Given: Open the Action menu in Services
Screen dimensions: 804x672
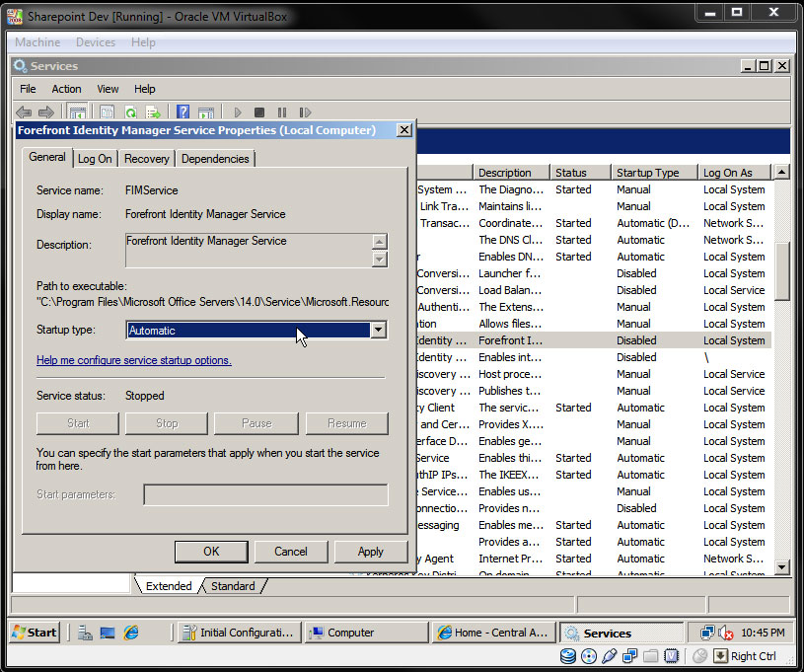Looking at the screenshot, I should tap(66, 89).
